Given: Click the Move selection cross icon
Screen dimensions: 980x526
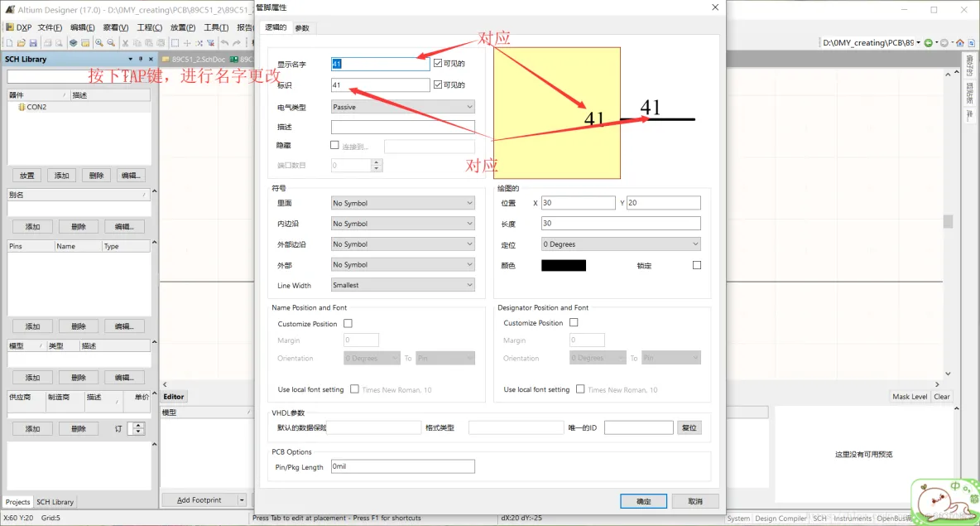Looking at the screenshot, I should pyautogui.click(x=187, y=43).
